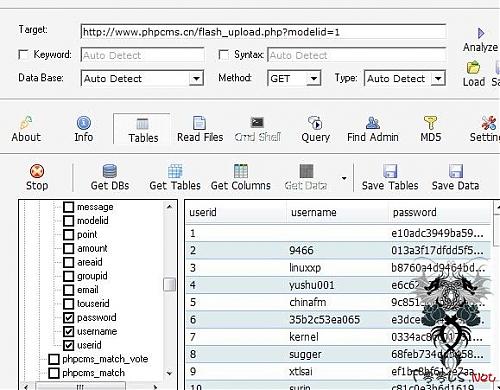500x390 pixels.
Task: Uncheck the username column checkbox
Action: point(68,331)
